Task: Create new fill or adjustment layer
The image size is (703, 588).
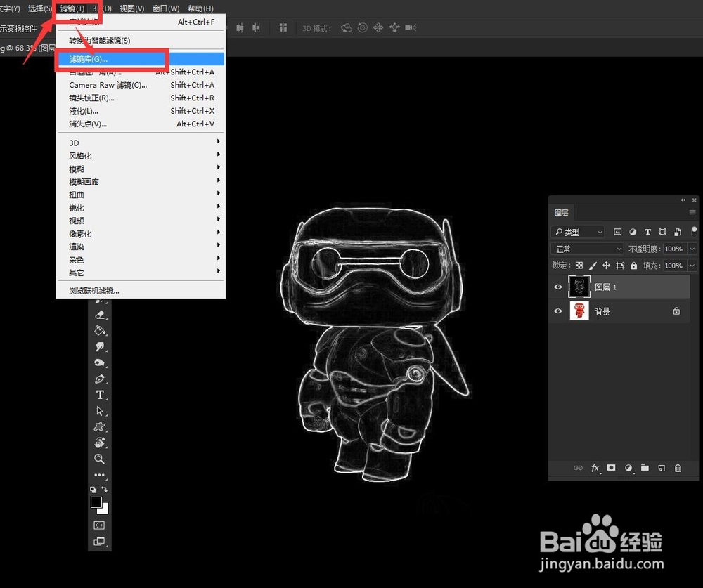Action: (628, 468)
